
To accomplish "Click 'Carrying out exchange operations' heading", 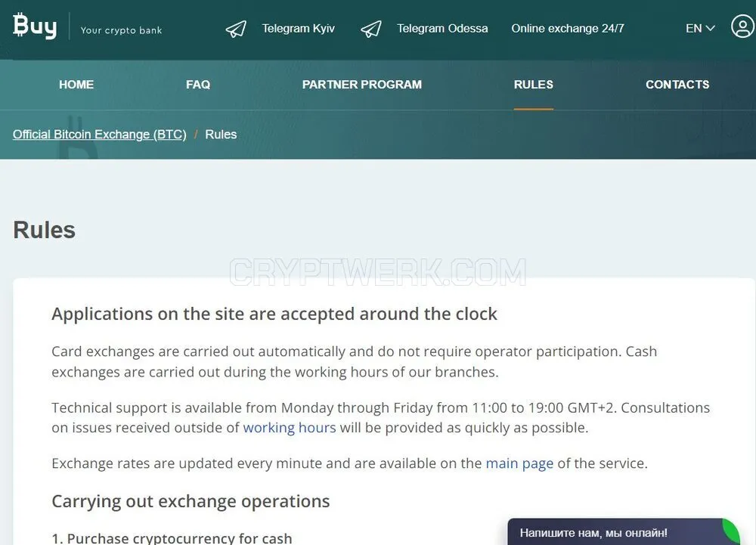I will click(x=191, y=502).
